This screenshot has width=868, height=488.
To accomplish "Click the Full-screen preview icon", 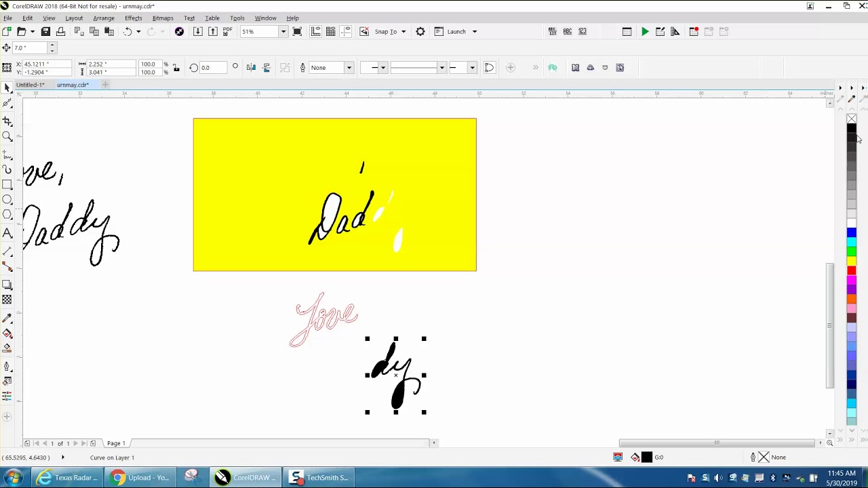I will (297, 31).
